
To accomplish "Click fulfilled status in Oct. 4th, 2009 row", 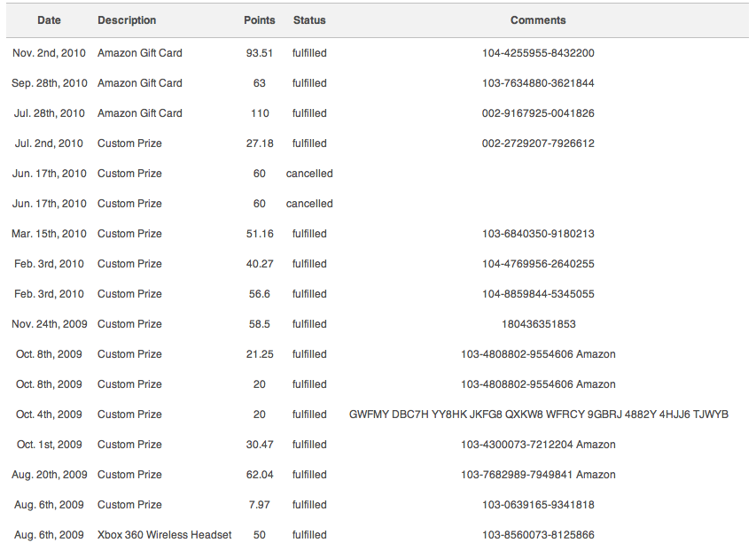I will coord(309,415).
